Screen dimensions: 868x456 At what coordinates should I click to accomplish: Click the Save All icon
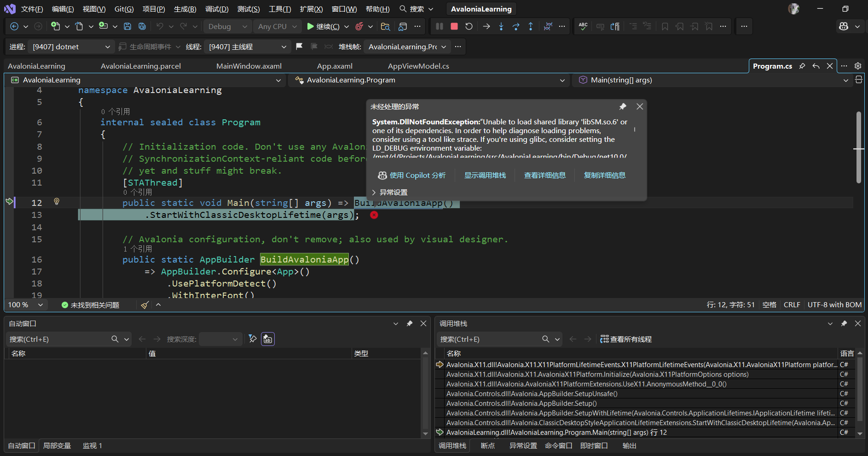[142, 27]
